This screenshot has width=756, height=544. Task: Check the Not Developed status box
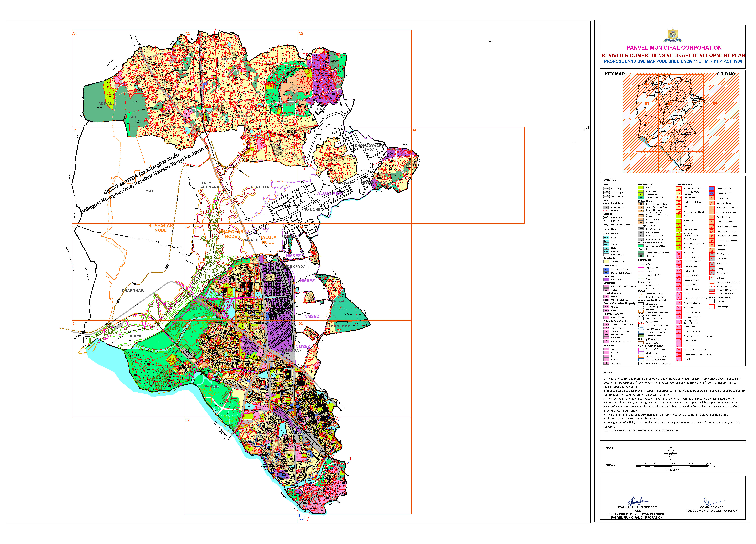(712, 307)
